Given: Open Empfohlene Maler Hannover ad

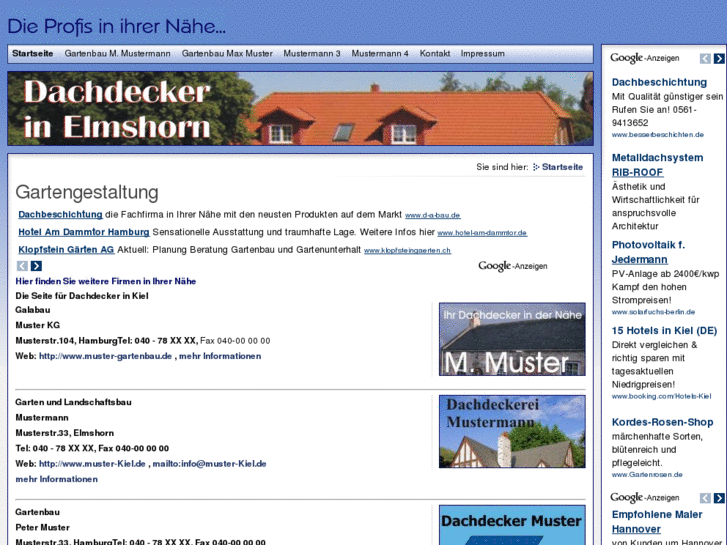Looking at the screenshot, I should [657, 522].
